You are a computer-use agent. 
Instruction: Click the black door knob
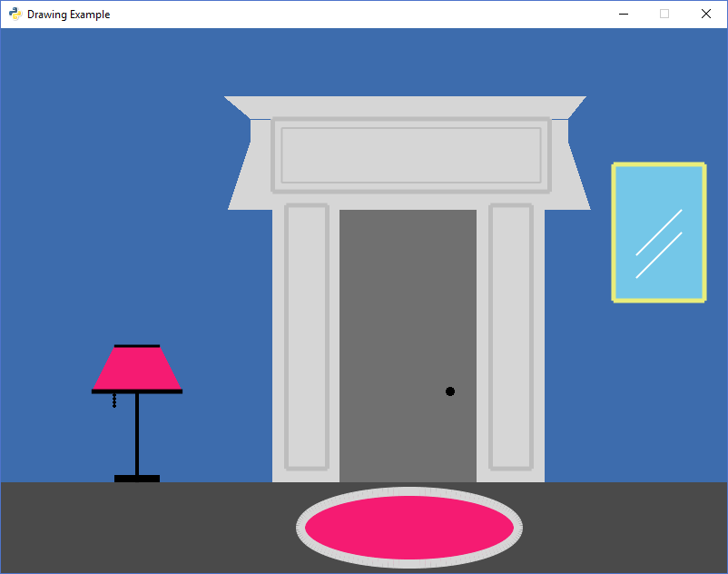(450, 391)
